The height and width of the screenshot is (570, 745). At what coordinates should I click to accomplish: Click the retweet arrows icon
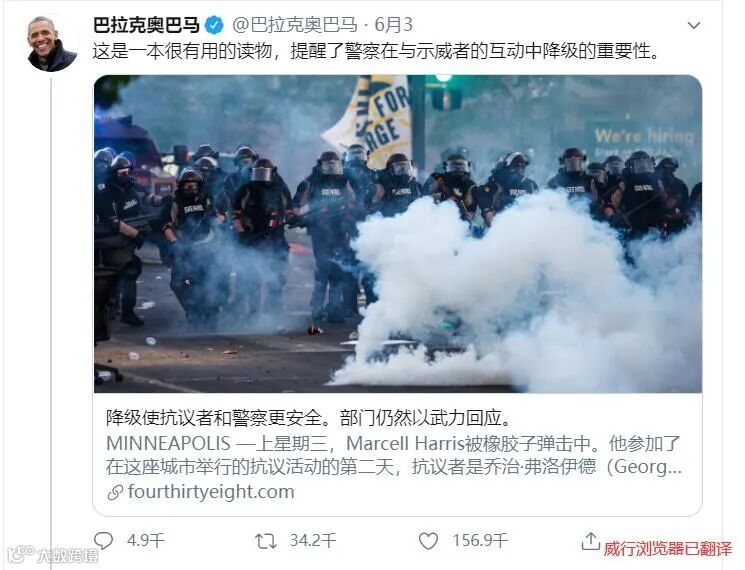tap(266, 541)
